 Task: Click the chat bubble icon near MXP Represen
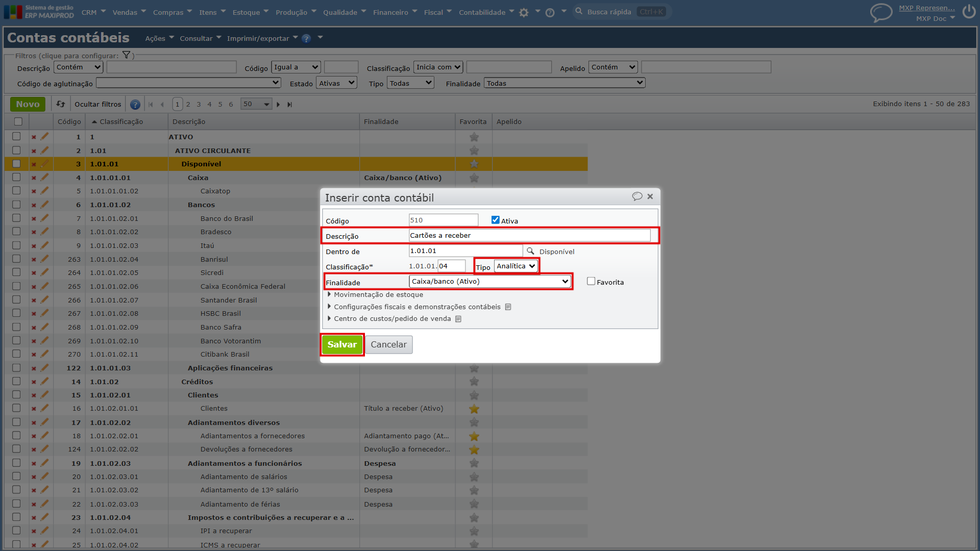click(881, 13)
